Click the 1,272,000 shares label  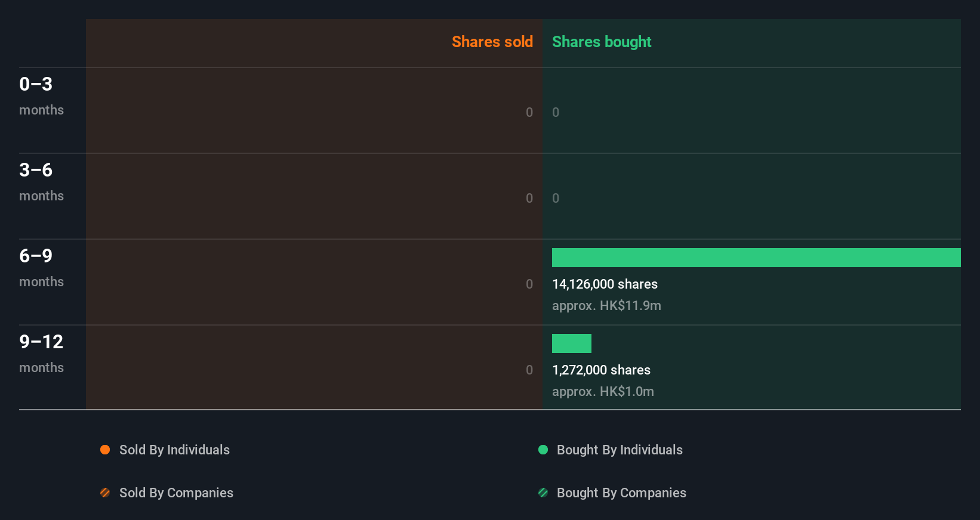(x=601, y=370)
